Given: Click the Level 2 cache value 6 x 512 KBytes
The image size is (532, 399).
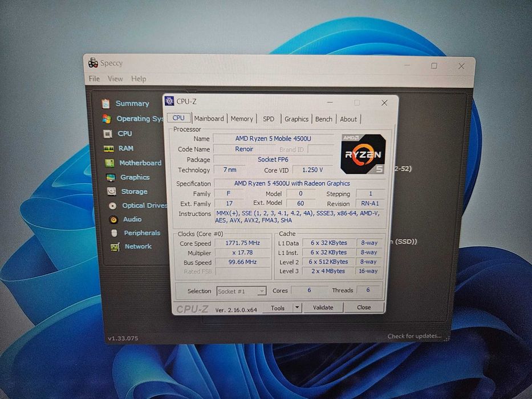Looking at the screenshot, I should pos(328,262).
